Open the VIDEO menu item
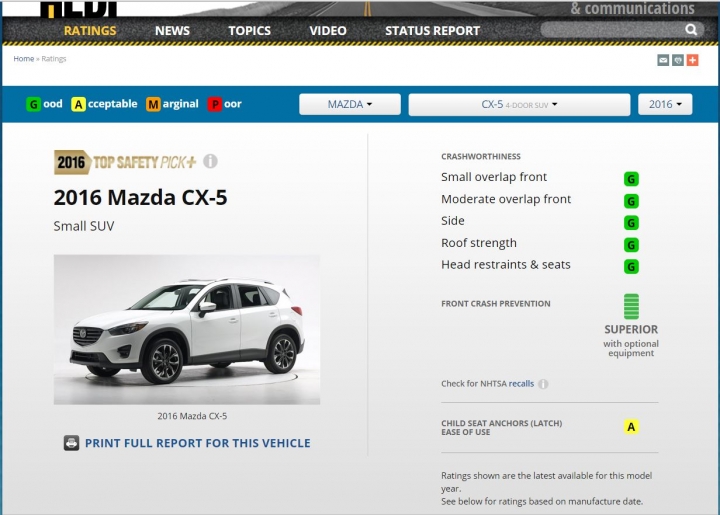This screenshot has width=720, height=515. 327,30
